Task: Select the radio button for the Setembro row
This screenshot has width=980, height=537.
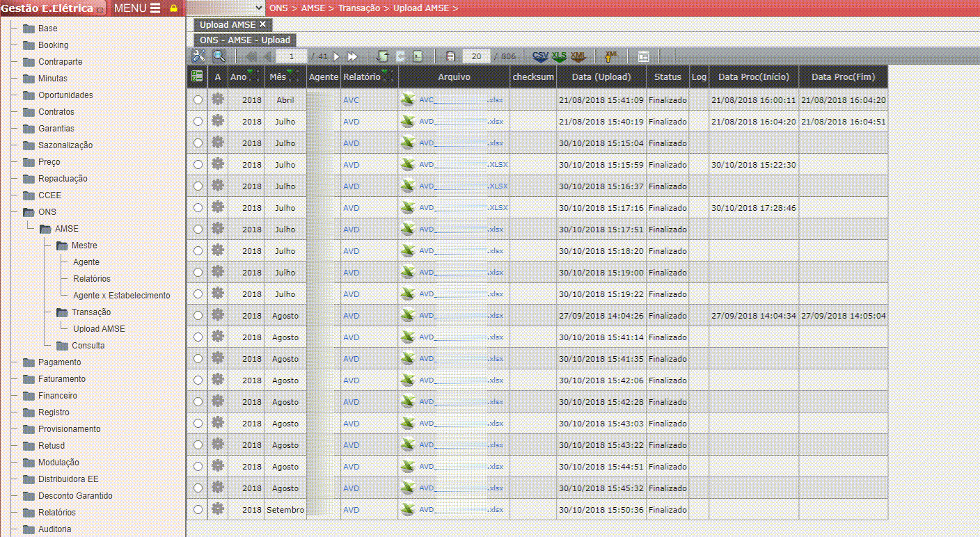Action: (x=198, y=510)
